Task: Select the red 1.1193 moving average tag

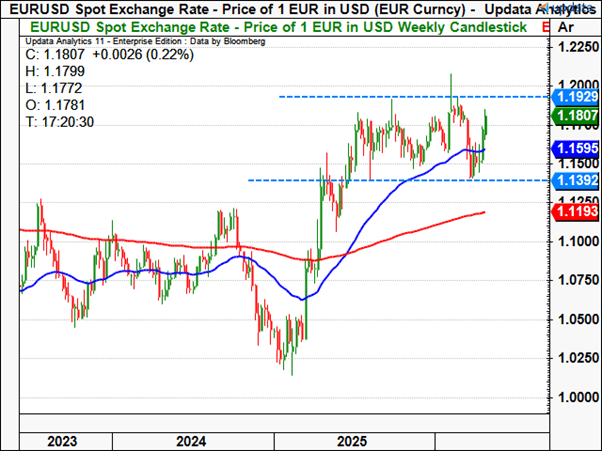Action: click(x=574, y=212)
